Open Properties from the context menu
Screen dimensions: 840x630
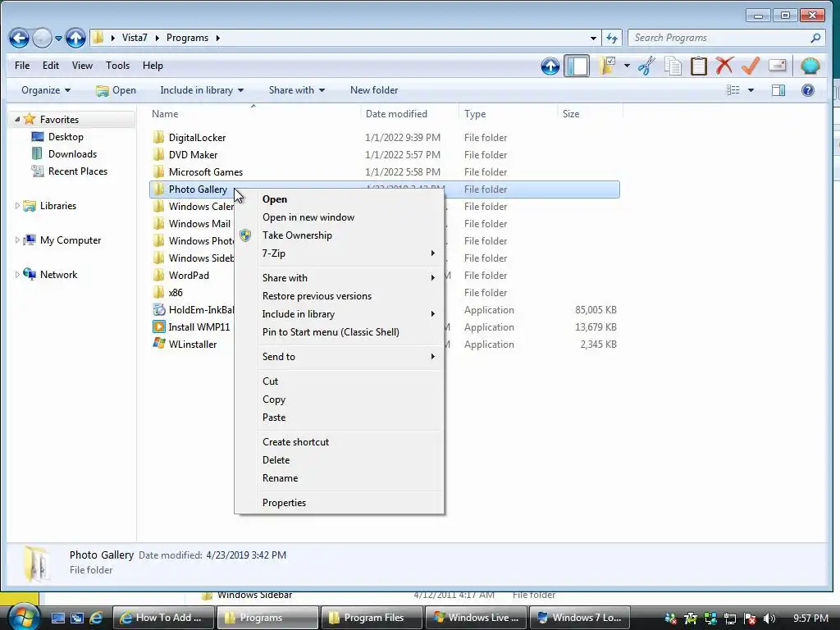[285, 503]
